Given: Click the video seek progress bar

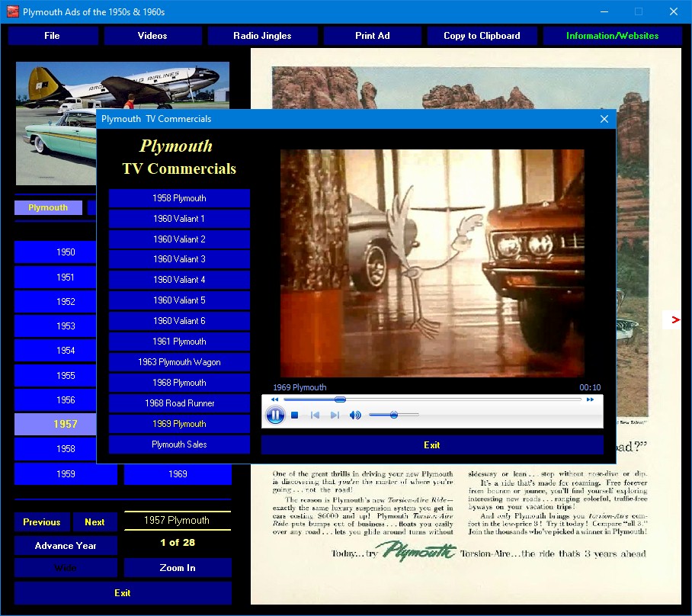Looking at the screenshot, I should pos(433,399).
